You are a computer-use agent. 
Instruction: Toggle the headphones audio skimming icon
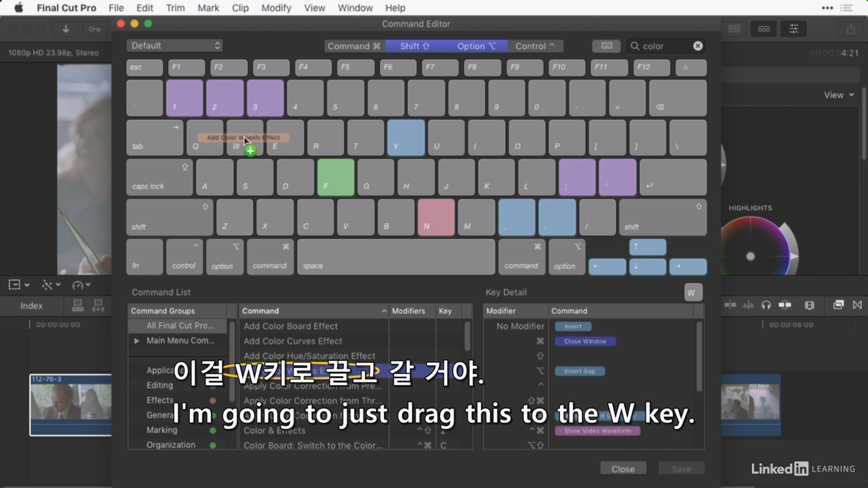coord(766,305)
